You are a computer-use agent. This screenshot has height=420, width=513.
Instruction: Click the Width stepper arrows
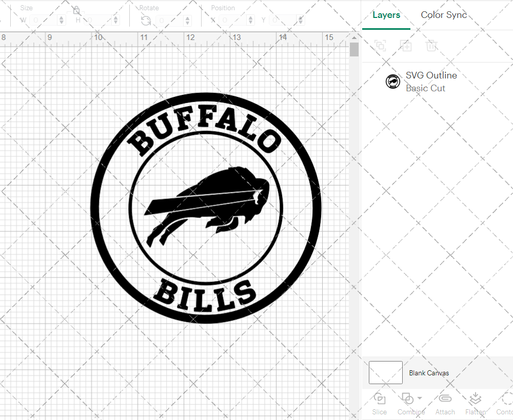pyautogui.click(x=62, y=21)
